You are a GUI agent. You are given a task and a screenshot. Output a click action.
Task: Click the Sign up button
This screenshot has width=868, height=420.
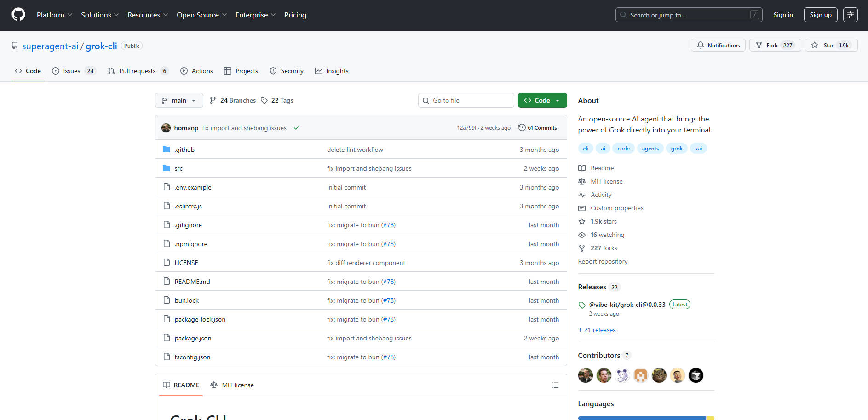[x=820, y=15]
